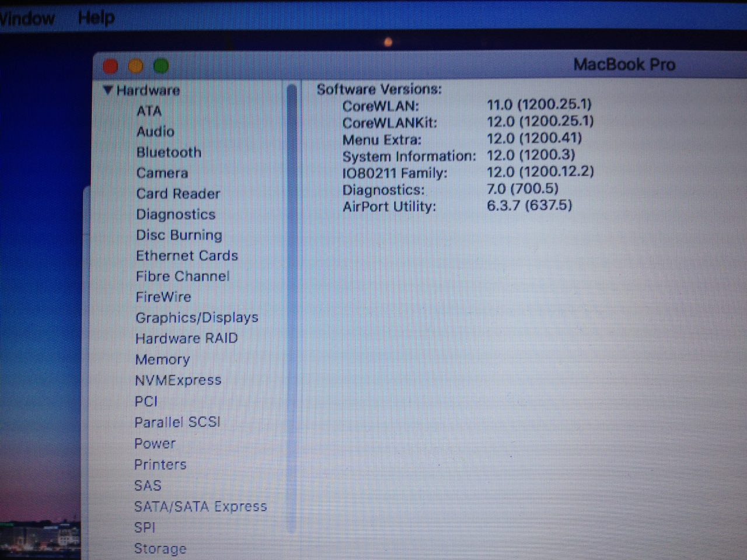Click the IO80211 Family label
747x560 pixels.
pyautogui.click(x=395, y=173)
